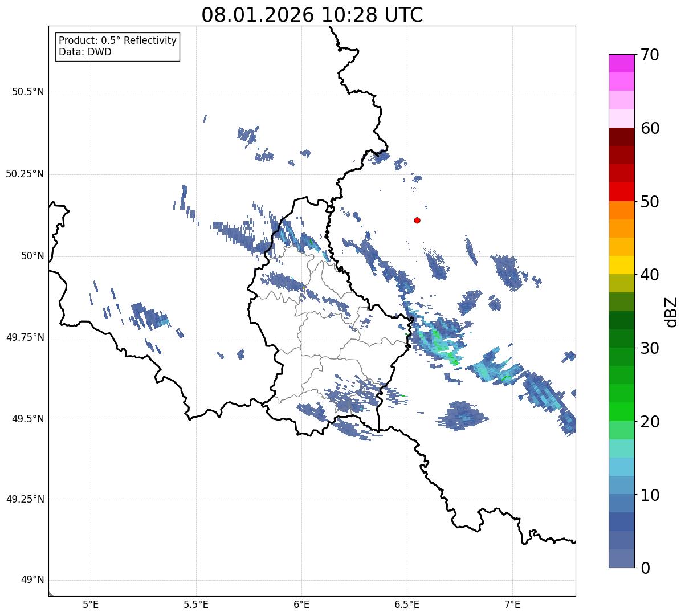Screen dimensions: 685x616
Task: Click the 50.25°N latitude label
Action: pyautogui.click(x=25, y=174)
